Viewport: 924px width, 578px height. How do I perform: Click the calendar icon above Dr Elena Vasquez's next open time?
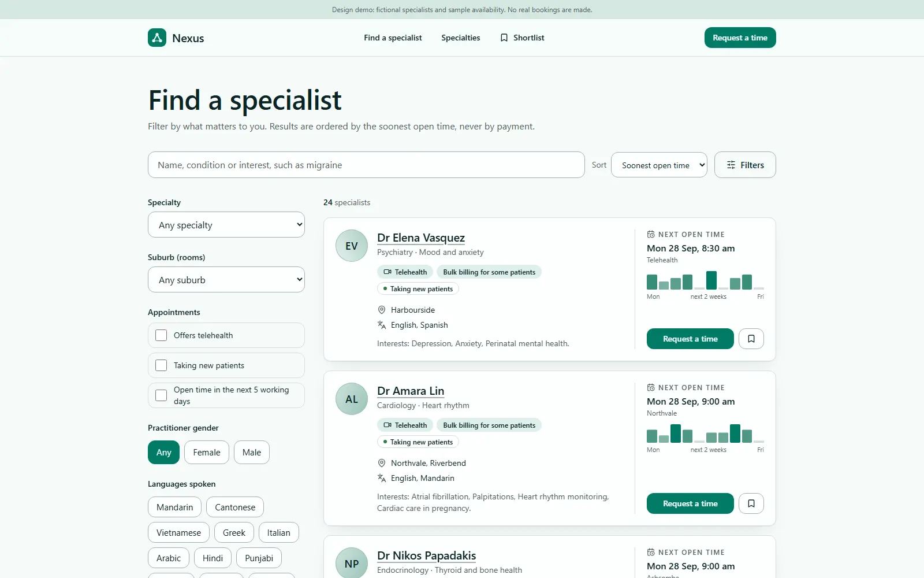(651, 234)
